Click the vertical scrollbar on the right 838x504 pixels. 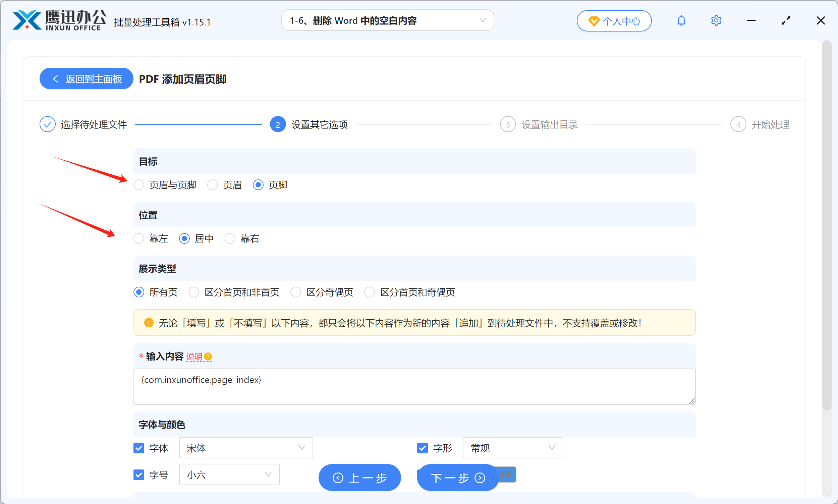pyautogui.click(x=827, y=226)
